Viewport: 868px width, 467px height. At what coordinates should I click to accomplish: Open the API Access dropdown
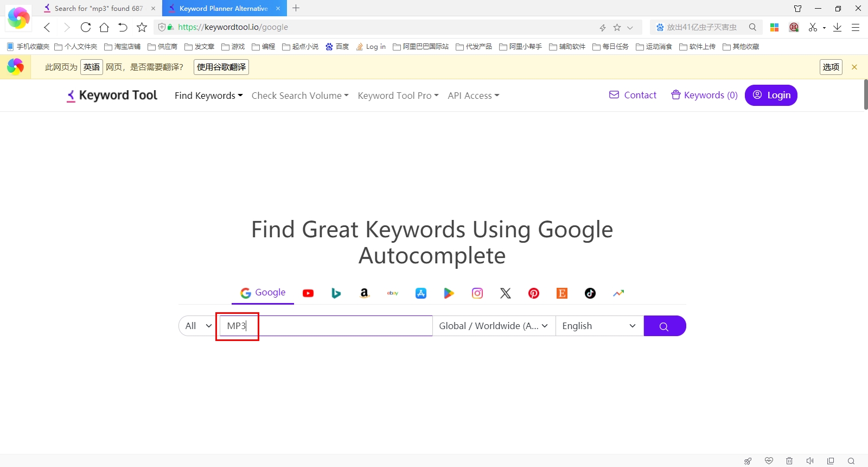coord(474,96)
